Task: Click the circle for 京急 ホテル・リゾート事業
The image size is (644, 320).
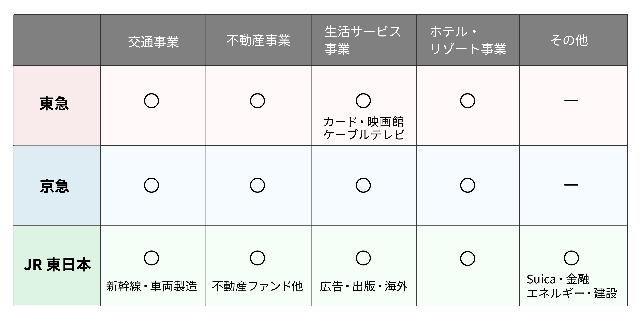Action: click(x=467, y=185)
